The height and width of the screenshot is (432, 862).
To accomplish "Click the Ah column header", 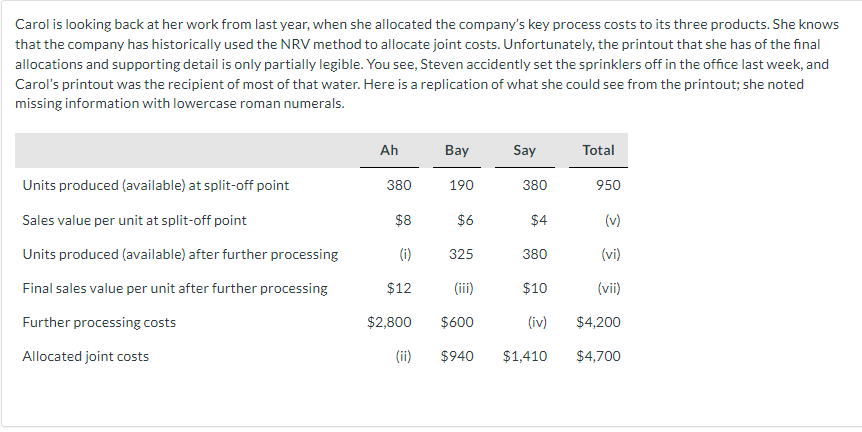I will pyautogui.click(x=389, y=150).
